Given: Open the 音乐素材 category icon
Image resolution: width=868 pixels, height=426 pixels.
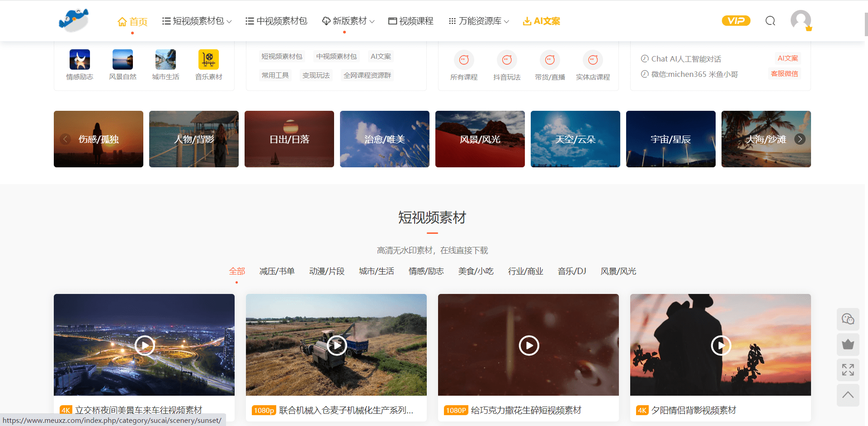Looking at the screenshot, I should point(208,59).
